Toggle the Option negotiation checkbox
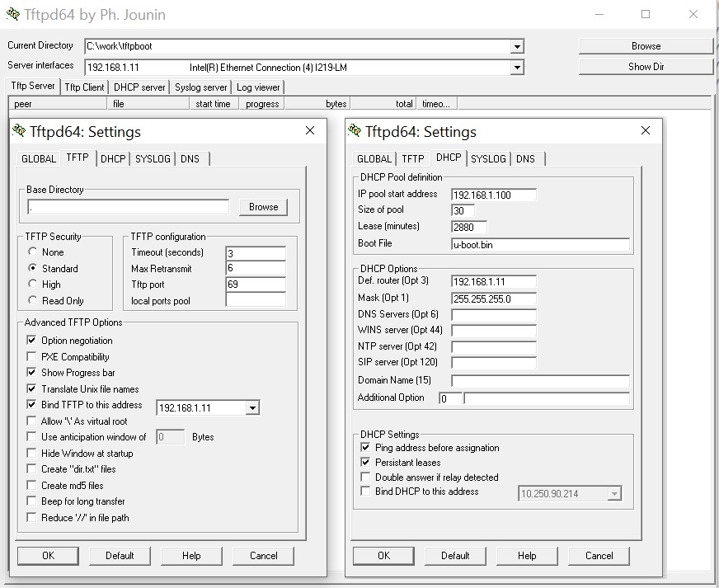Image resolution: width=719 pixels, height=588 pixels. click(31, 341)
